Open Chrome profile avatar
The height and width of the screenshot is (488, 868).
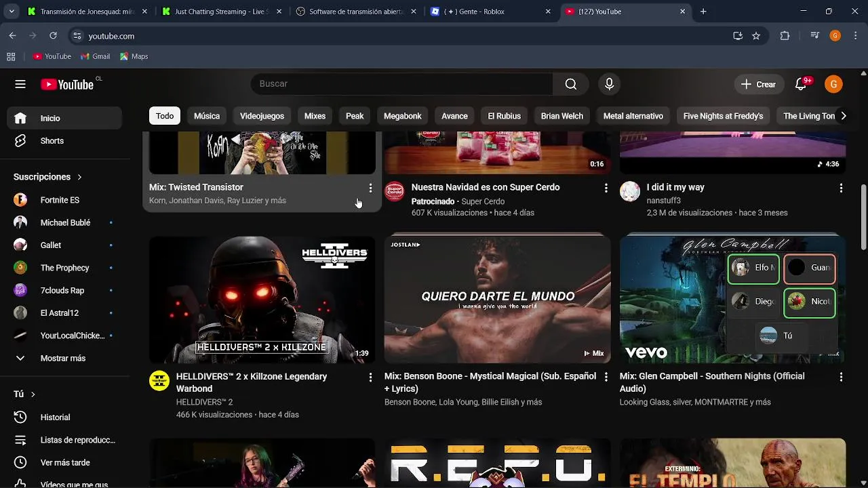pos(835,36)
